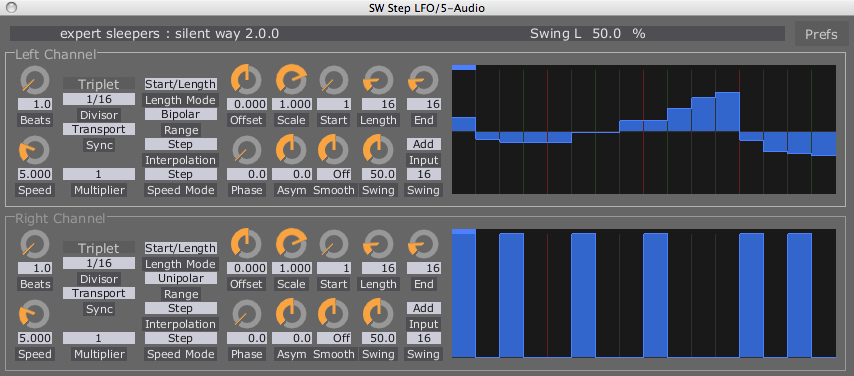Screen dimensions: 854x376
Task: Click the Left Channel Speed value field 5.000
Action: coord(35,174)
